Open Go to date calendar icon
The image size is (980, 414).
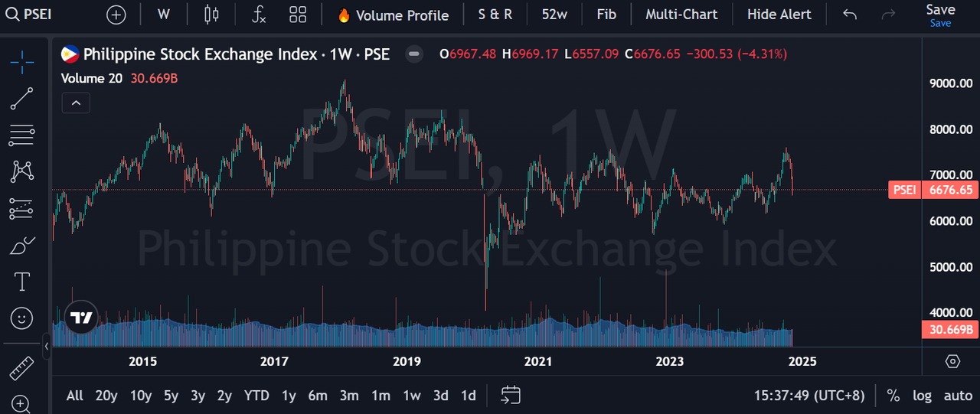[511, 396]
